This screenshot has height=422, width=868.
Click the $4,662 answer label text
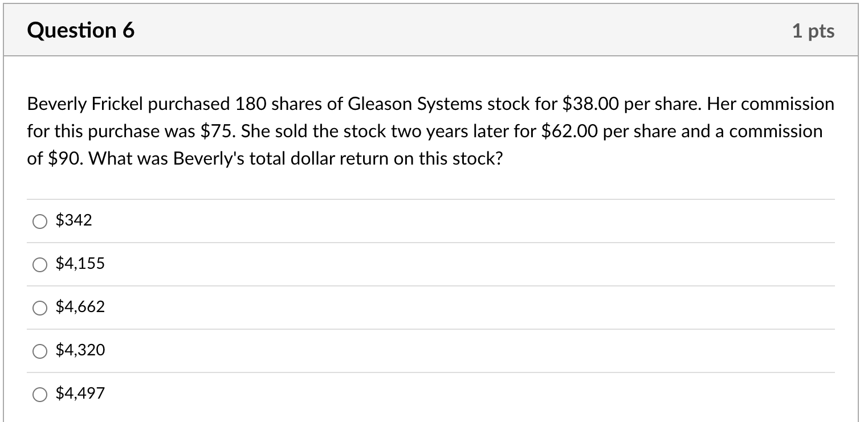pyautogui.click(x=80, y=307)
